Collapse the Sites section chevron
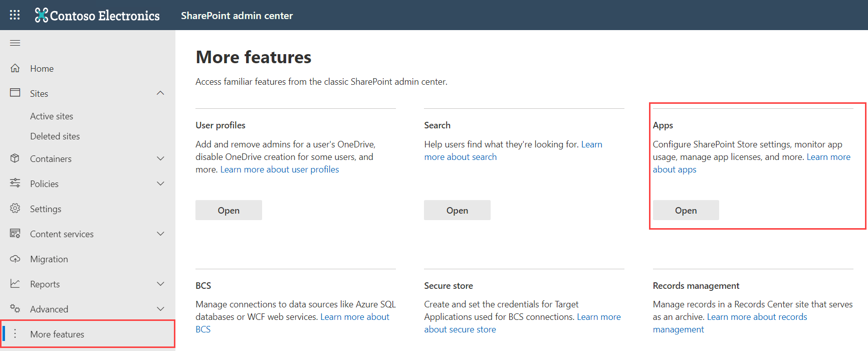The width and height of the screenshot is (868, 351). click(x=160, y=93)
